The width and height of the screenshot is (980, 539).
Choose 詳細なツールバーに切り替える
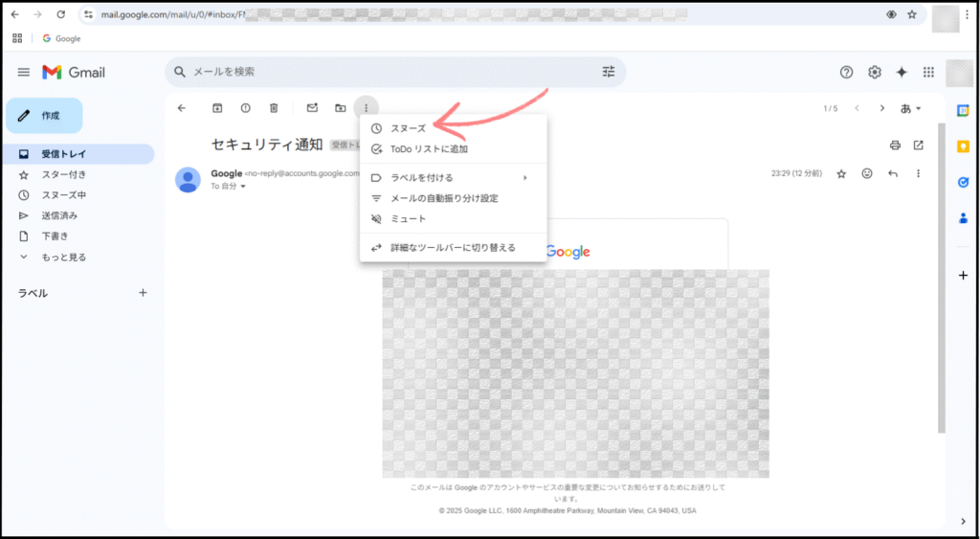(453, 248)
